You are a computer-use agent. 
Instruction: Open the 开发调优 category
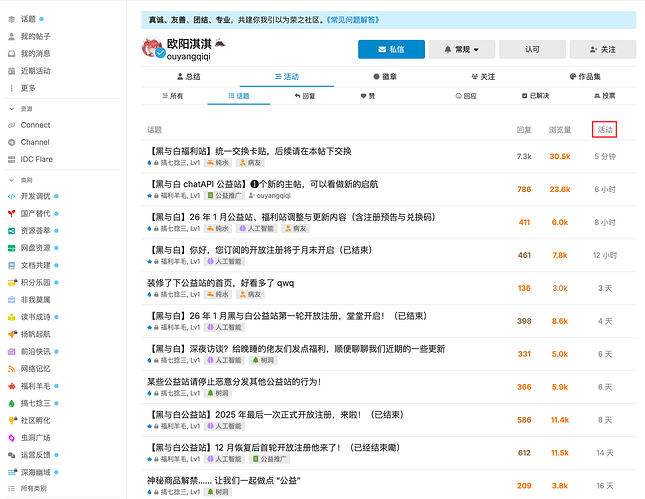tap(35, 196)
